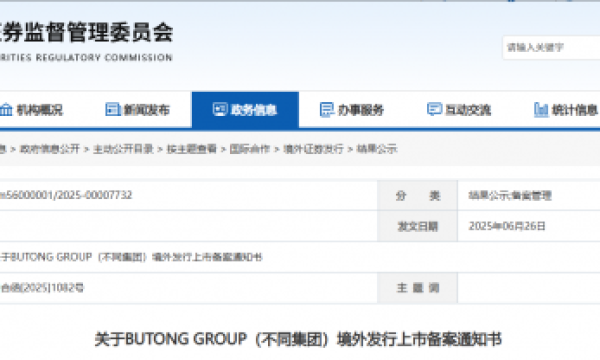Go to 政府信息公开 breadcrumb link
Screen dimensions: 600x360
point(50,149)
